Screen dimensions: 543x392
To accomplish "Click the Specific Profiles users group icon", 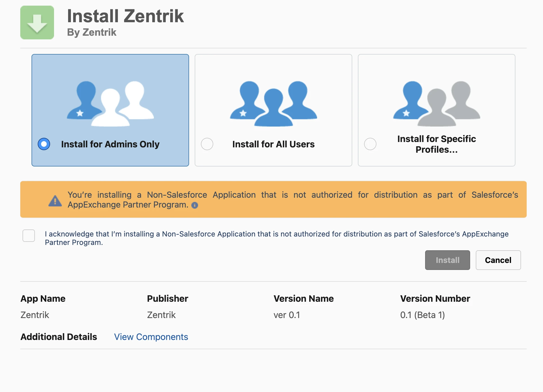I will point(437,104).
